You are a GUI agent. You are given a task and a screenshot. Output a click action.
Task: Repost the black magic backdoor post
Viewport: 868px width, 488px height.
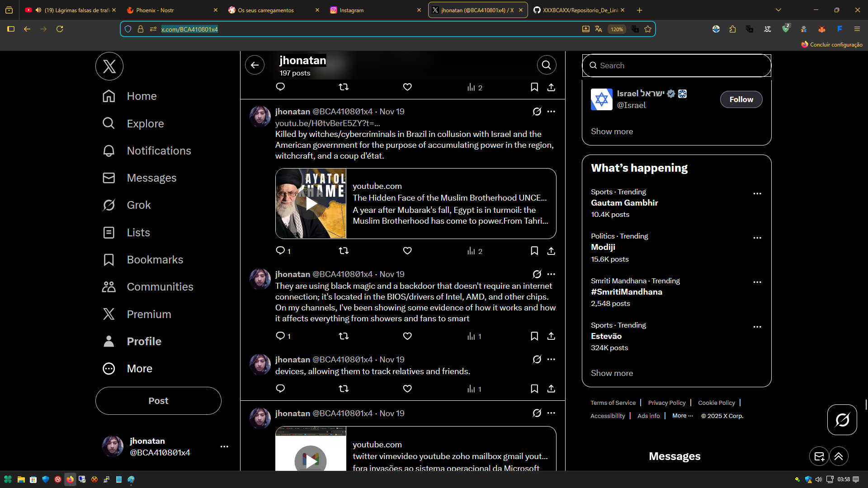[x=344, y=336]
